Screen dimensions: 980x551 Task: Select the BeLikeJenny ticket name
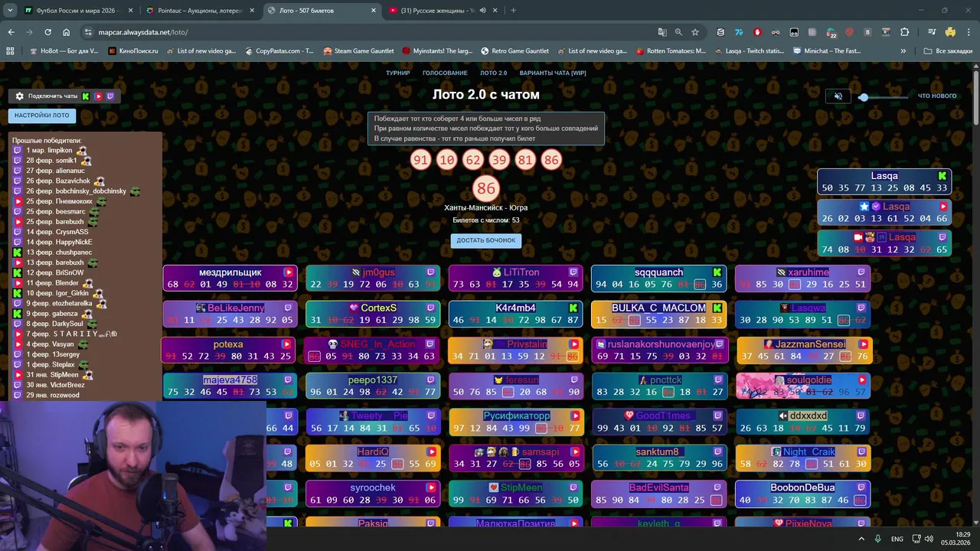click(236, 308)
